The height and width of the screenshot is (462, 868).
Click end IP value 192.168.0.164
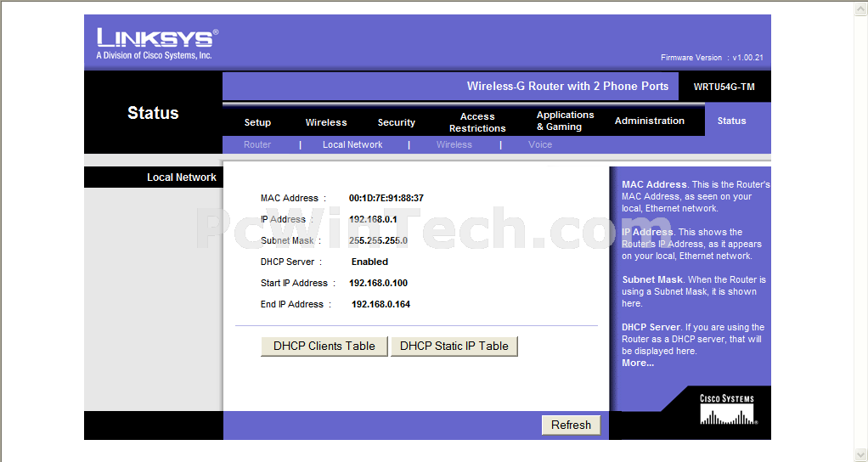point(380,304)
